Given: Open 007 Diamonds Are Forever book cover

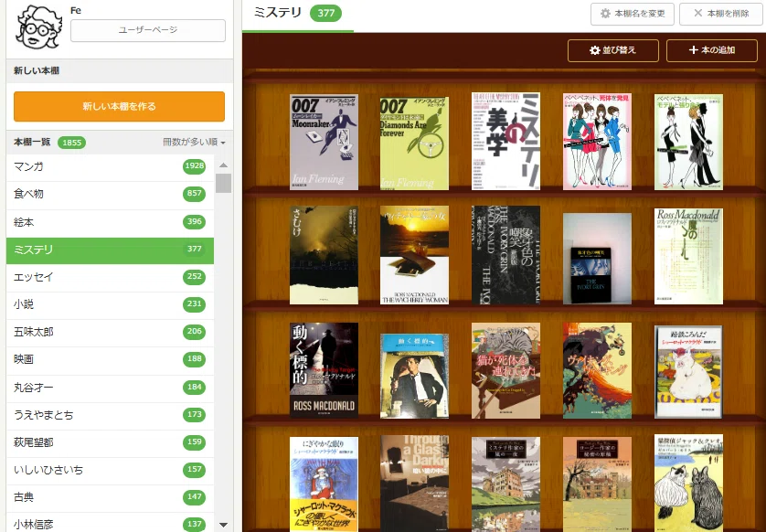Looking at the screenshot, I should click(414, 144).
